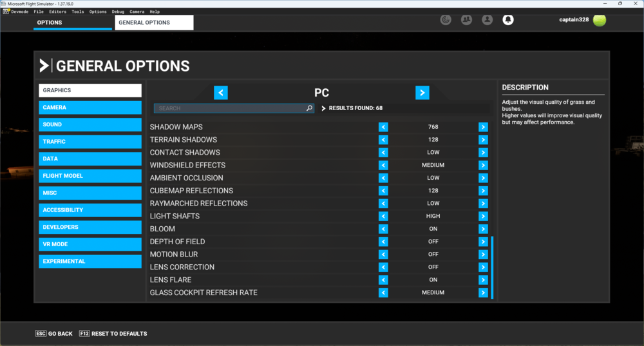644x346 pixels.
Task: Toggle Lens Flare with right arrow
Action: [x=483, y=280]
